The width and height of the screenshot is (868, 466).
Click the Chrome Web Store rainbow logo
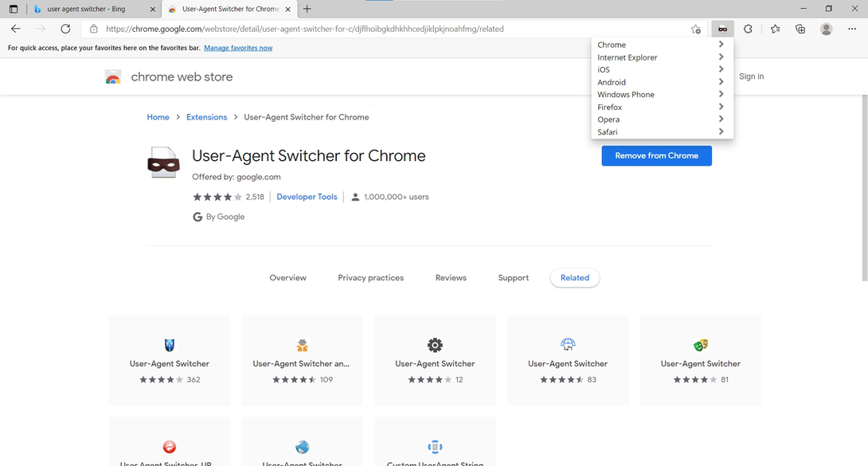click(113, 77)
